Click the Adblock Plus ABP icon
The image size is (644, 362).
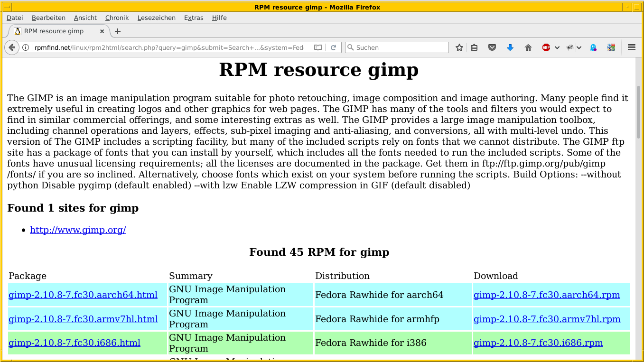(546, 47)
